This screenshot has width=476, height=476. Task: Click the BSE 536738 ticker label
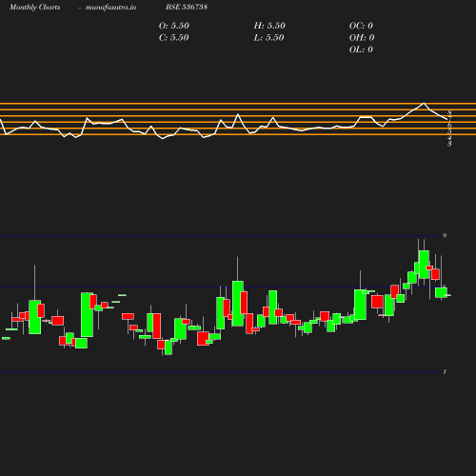187,7
